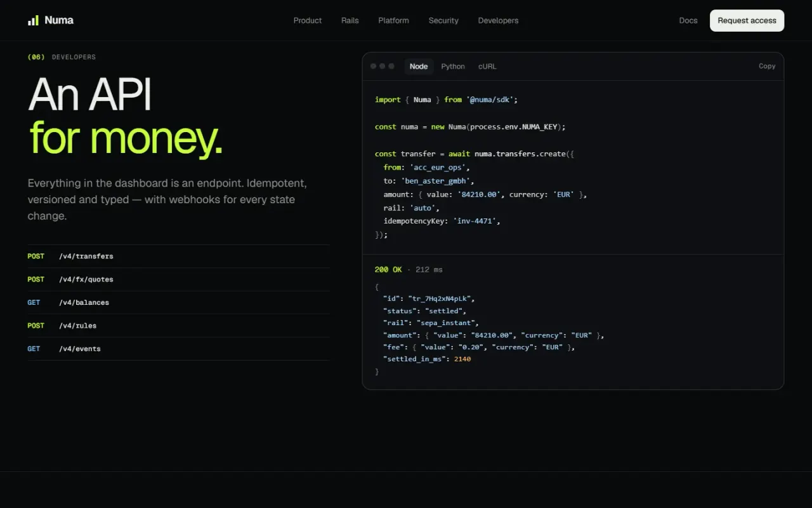The image size is (812, 508).
Task: Select the POST /v4/fx/quotes endpoint row
Action: point(178,279)
